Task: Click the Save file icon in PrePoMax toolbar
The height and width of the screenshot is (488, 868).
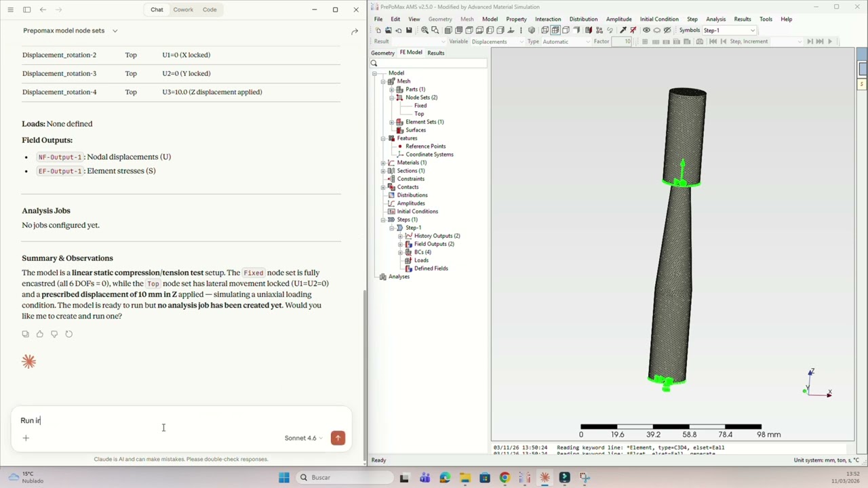Action: pos(409,30)
